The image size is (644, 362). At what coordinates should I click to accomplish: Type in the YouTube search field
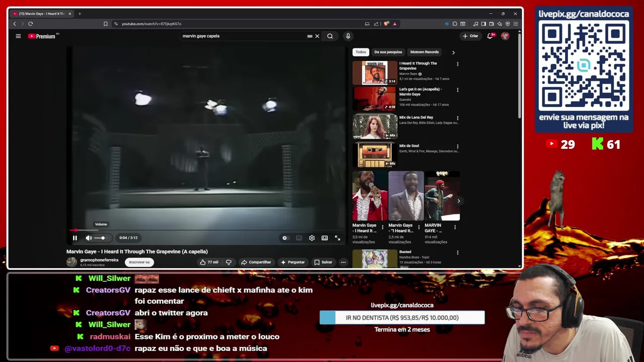coord(244,36)
